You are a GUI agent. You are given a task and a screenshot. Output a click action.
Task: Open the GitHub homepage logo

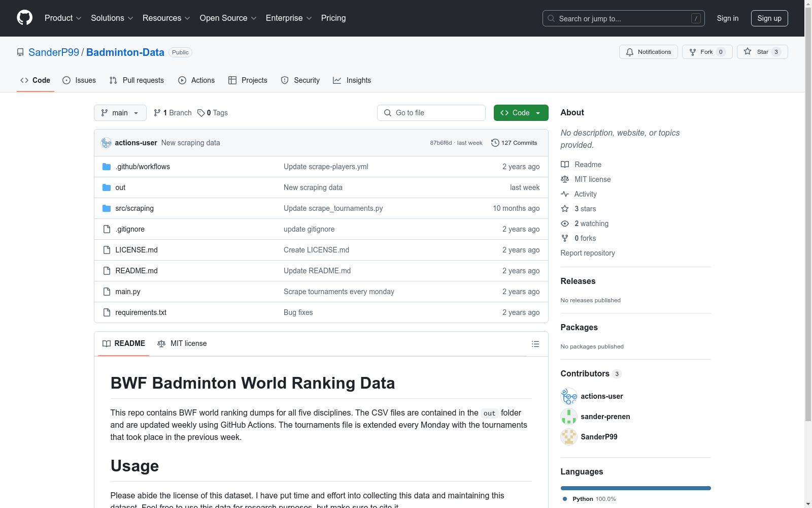[24, 18]
